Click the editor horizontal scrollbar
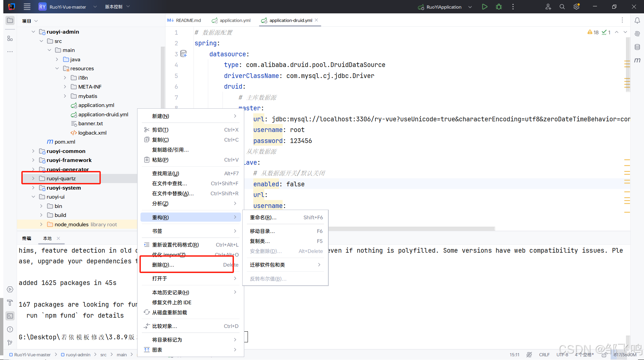The image size is (644, 360). pos(411,229)
